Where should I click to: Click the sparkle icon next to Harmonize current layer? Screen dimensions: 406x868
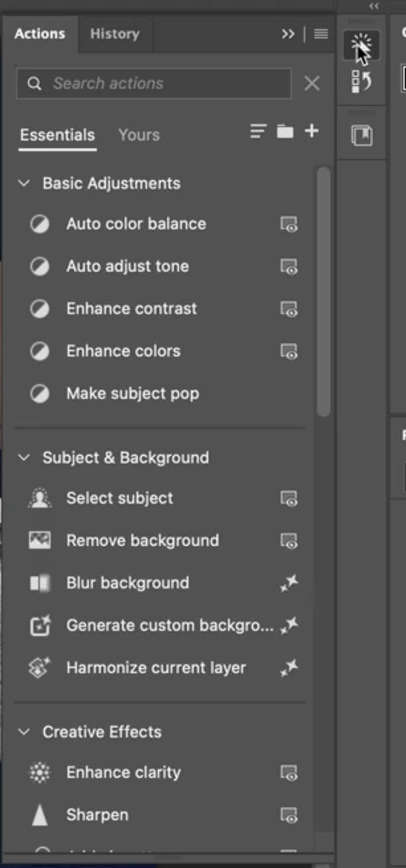click(x=289, y=669)
